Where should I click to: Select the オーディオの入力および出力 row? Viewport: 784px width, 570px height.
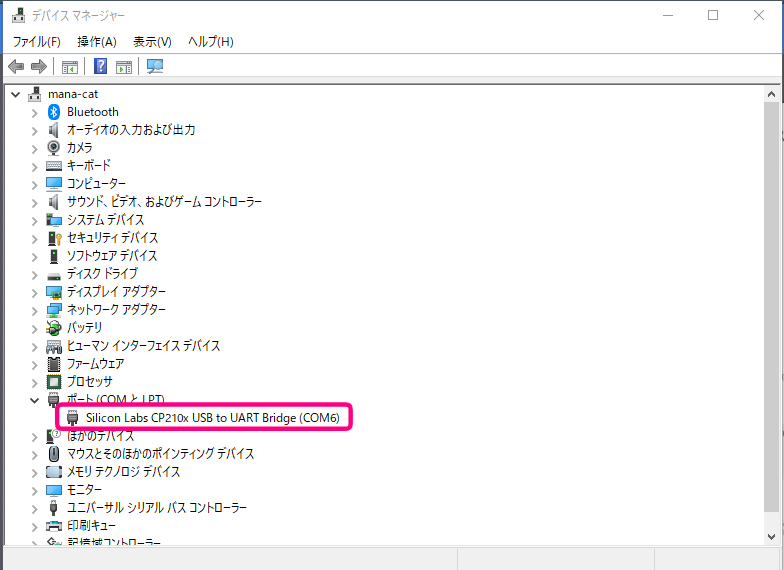(130, 130)
